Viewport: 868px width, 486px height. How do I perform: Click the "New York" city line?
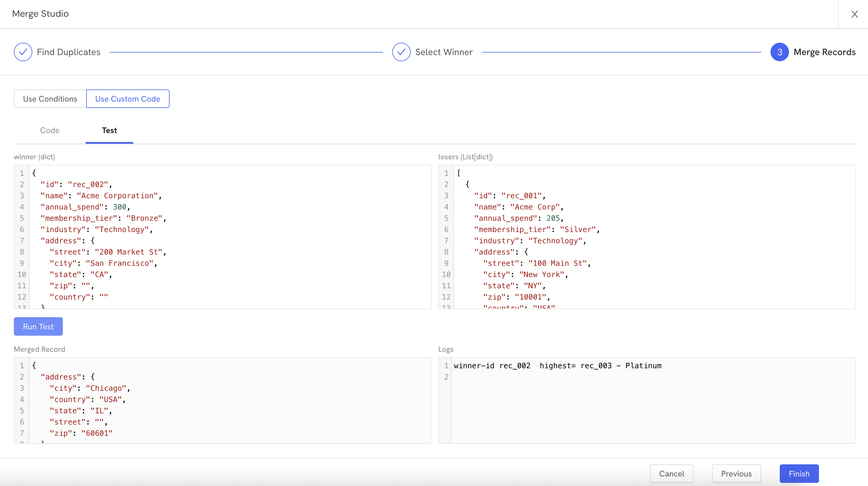526,274
